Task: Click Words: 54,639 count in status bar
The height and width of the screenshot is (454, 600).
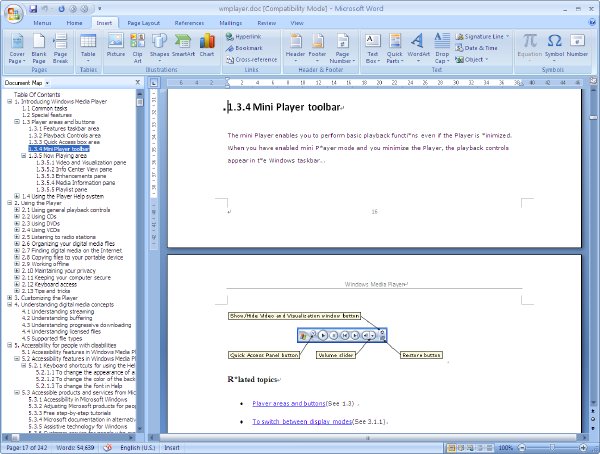Action: (75, 447)
